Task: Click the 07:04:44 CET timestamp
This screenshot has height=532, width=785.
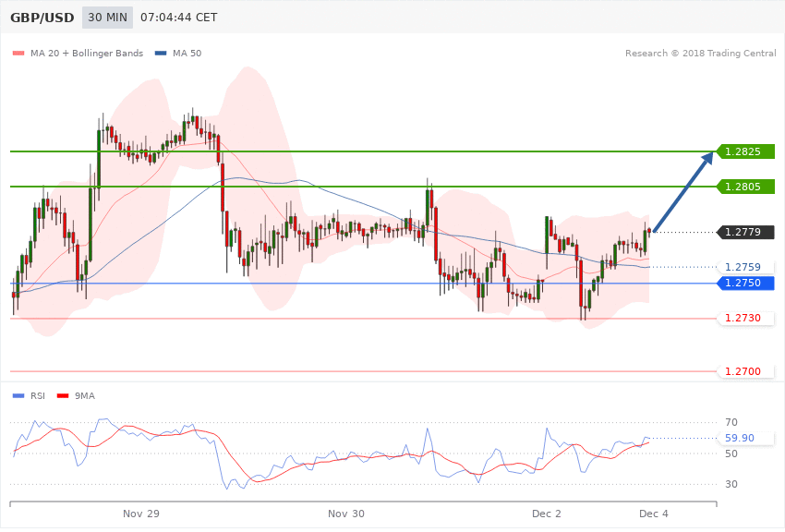Action: tap(179, 18)
